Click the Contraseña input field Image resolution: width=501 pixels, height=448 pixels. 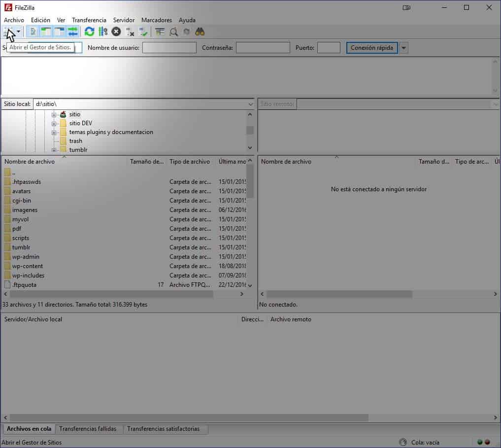(263, 48)
